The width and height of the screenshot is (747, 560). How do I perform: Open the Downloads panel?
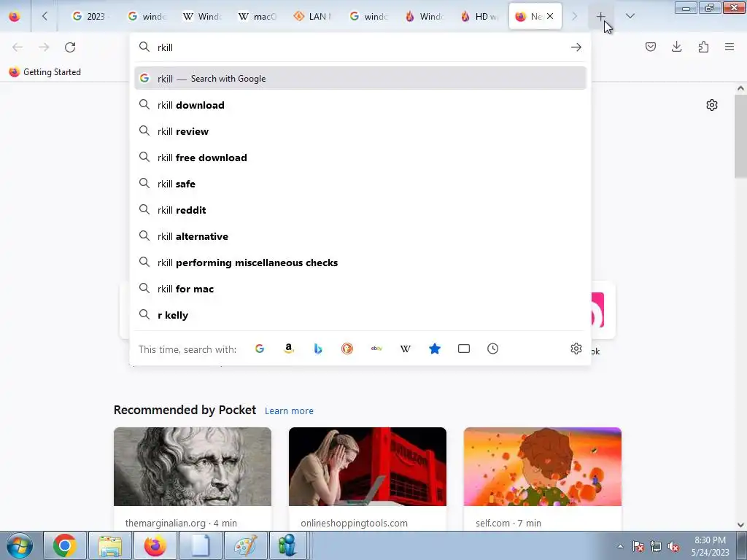pyautogui.click(x=676, y=47)
